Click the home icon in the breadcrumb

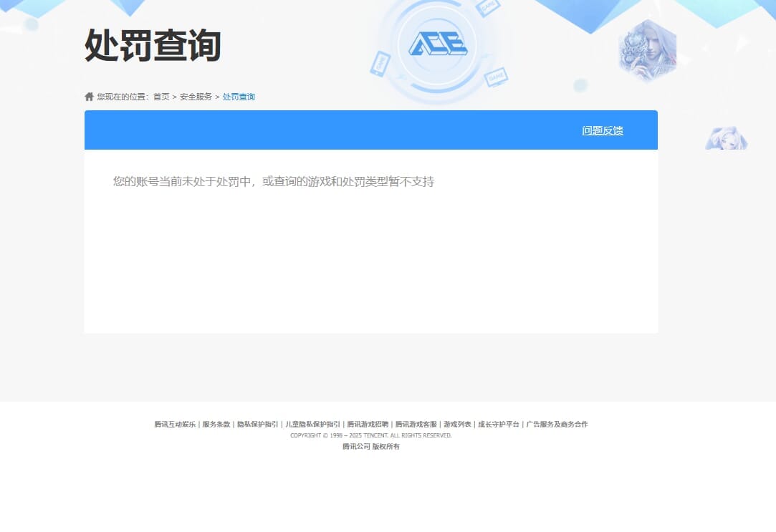pos(89,96)
